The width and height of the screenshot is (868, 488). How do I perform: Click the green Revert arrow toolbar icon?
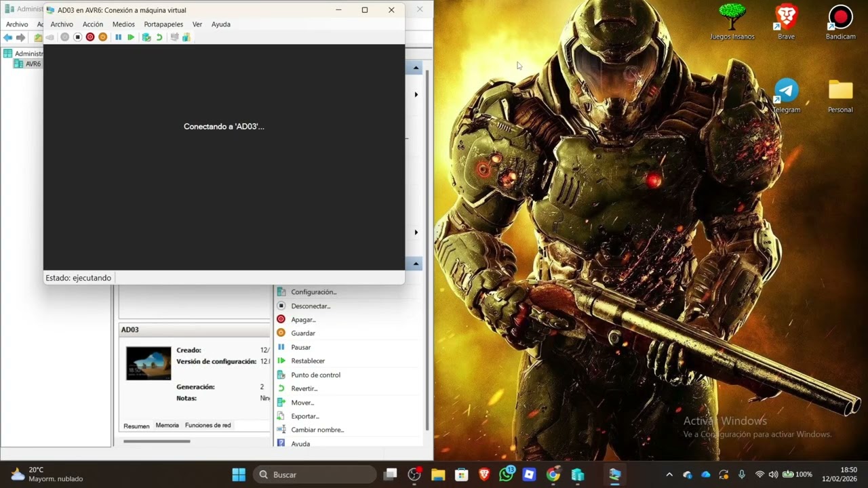click(x=159, y=37)
